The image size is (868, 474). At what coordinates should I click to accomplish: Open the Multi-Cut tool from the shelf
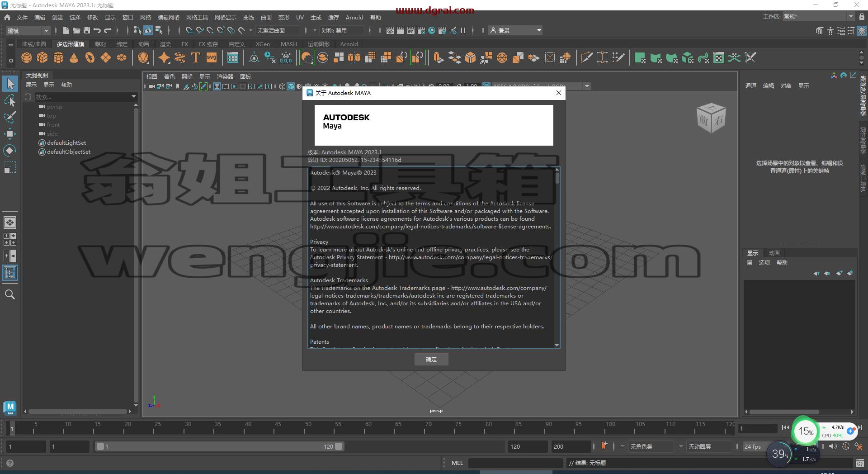(x=586, y=57)
